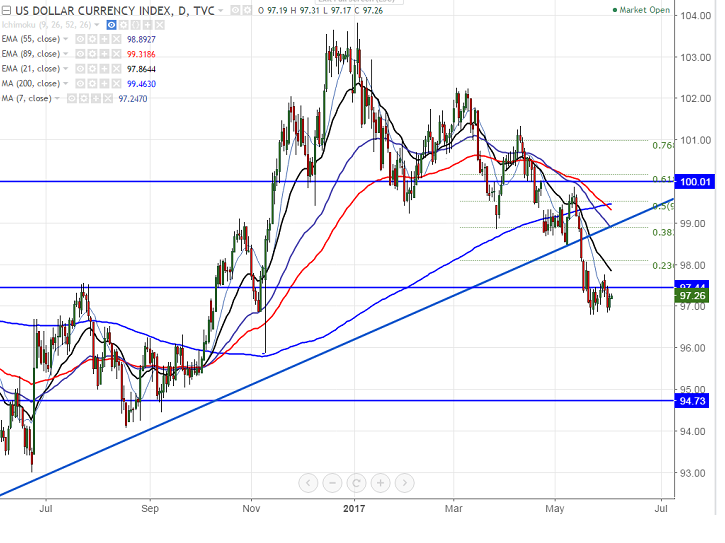The image size is (725, 543).
Task: Expand Ichimoku indicator dropdown arrow
Action: 97,25
